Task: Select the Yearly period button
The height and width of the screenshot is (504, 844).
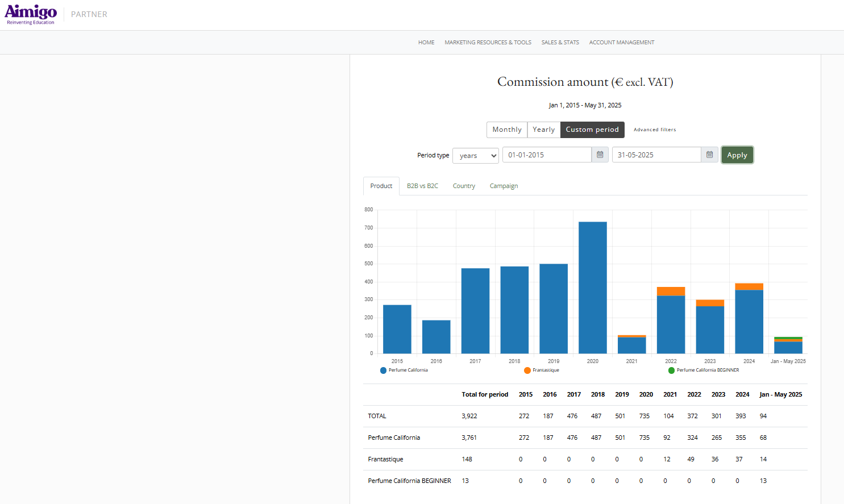Action: 544,130
